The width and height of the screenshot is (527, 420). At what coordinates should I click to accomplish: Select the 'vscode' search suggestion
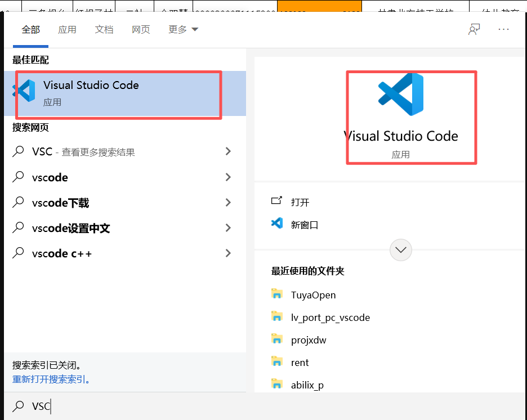point(125,177)
